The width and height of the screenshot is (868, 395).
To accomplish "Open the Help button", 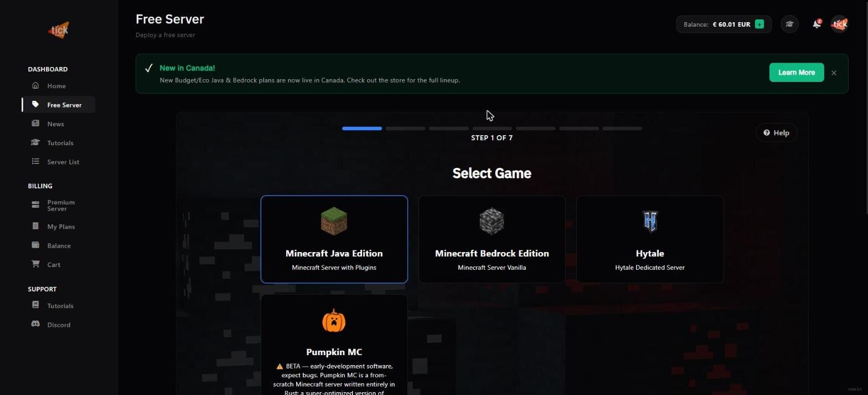I will pos(776,132).
